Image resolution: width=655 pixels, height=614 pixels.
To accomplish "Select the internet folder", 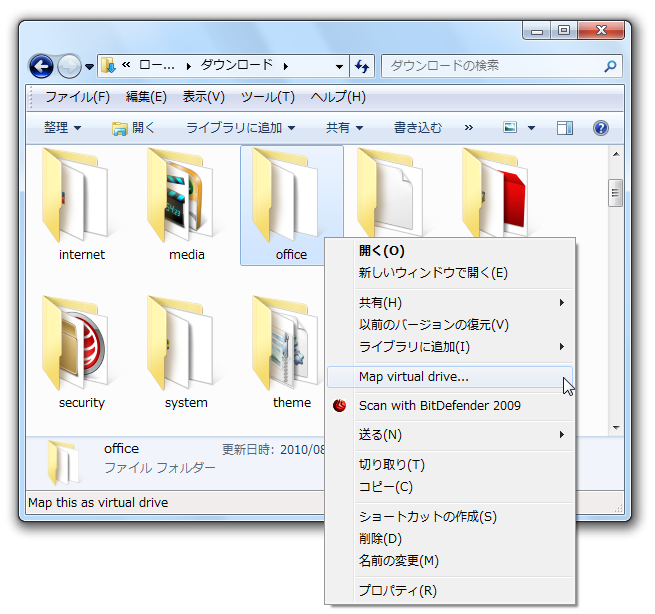I will pyautogui.click(x=81, y=205).
